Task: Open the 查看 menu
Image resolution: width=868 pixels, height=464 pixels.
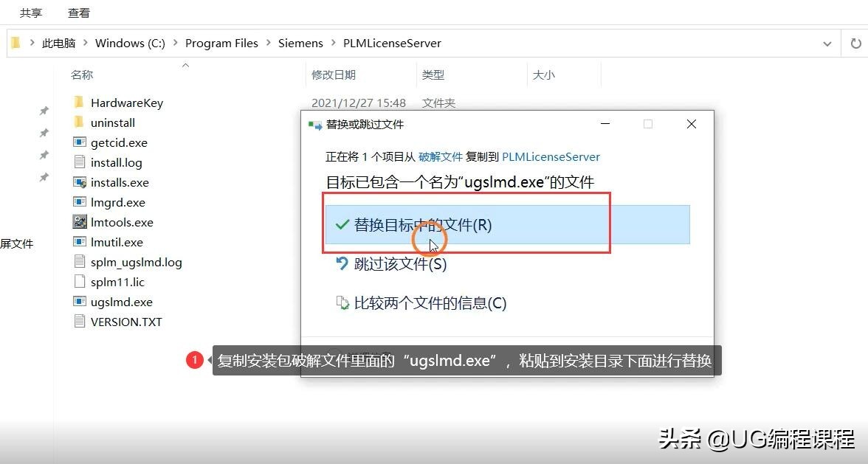Action: point(79,12)
